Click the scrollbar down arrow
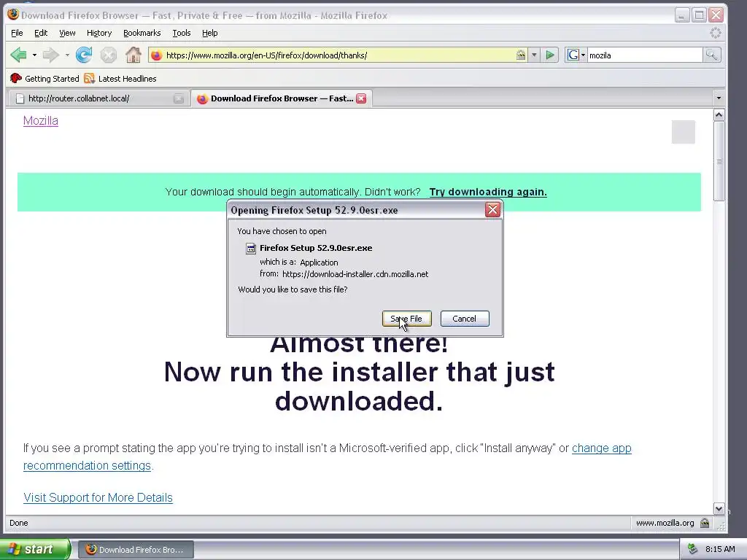747x560 pixels. pyautogui.click(x=719, y=508)
